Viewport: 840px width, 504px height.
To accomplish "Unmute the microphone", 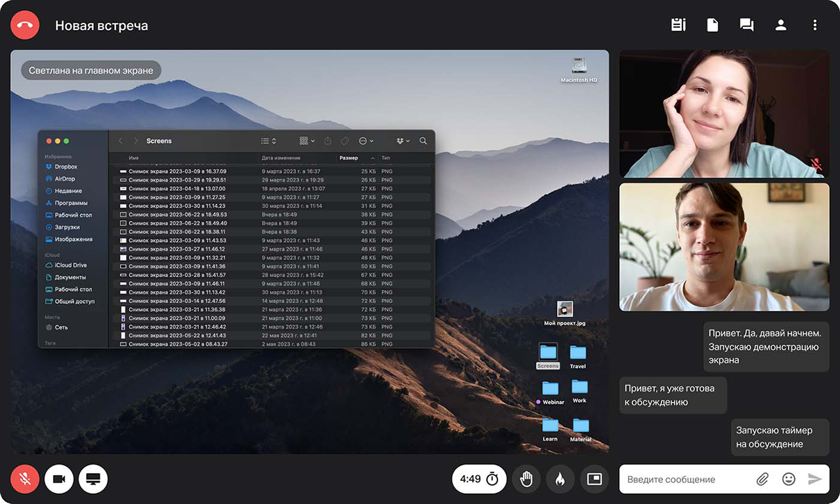I will (x=25, y=479).
